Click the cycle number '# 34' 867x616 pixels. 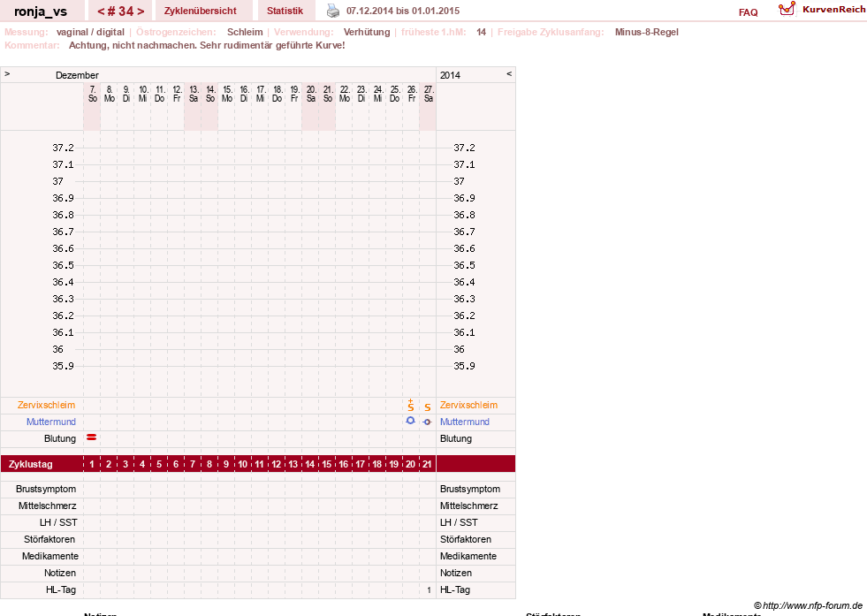[x=120, y=11]
